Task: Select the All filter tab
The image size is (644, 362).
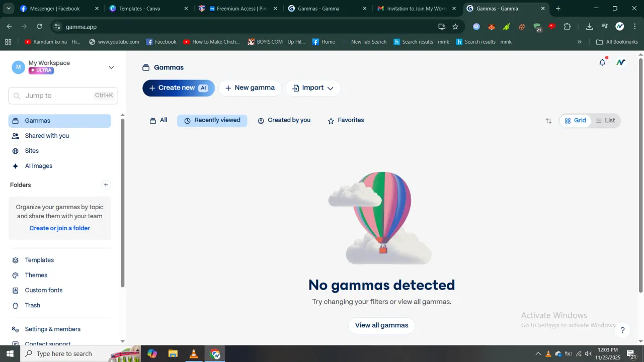Action: pyautogui.click(x=158, y=121)
